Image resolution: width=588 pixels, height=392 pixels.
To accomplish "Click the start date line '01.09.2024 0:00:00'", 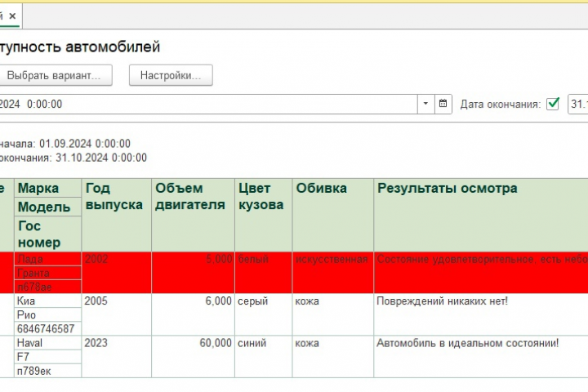I will pos(85,144).
